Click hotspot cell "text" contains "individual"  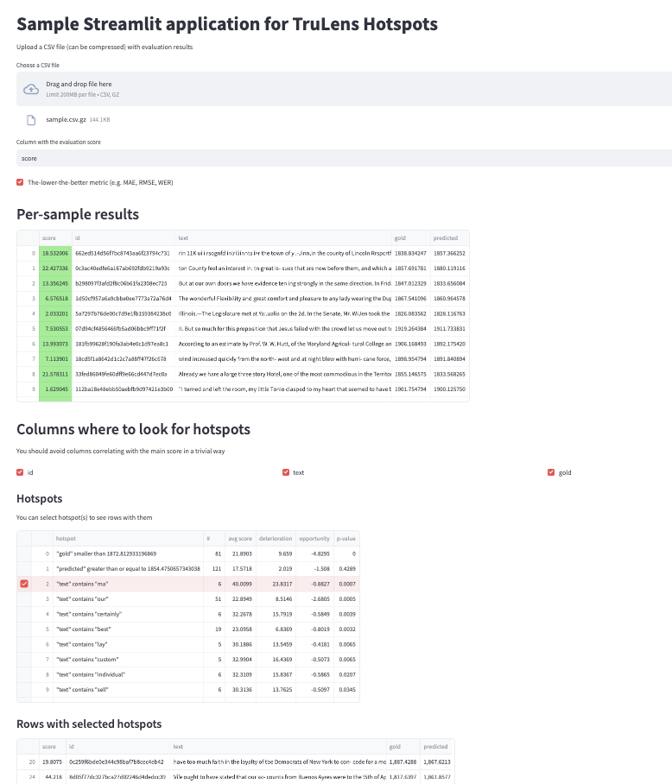[x=128, y=674]
